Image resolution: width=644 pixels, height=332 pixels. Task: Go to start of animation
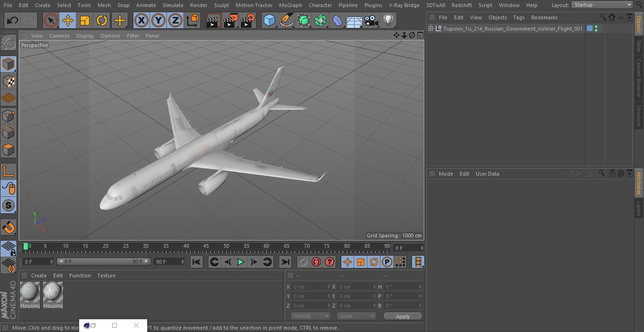(x=197, y=262)
